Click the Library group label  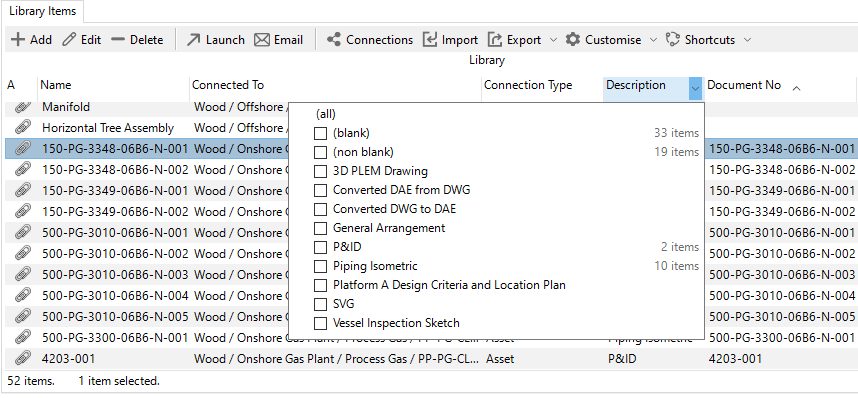pyautogui.click(x=486, y=60)
